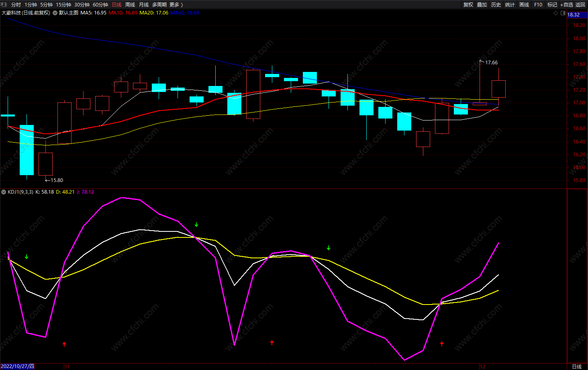The height and width of the screenshot is (370, 588).
Task: Click the 日线 label at bottom right
Action: [577, 367]
